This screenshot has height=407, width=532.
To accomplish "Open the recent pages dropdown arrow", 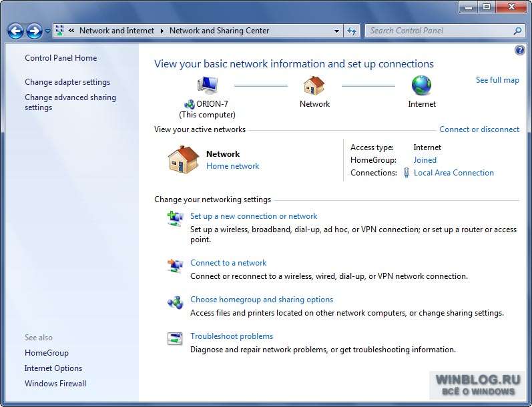I will click(47, 31).
